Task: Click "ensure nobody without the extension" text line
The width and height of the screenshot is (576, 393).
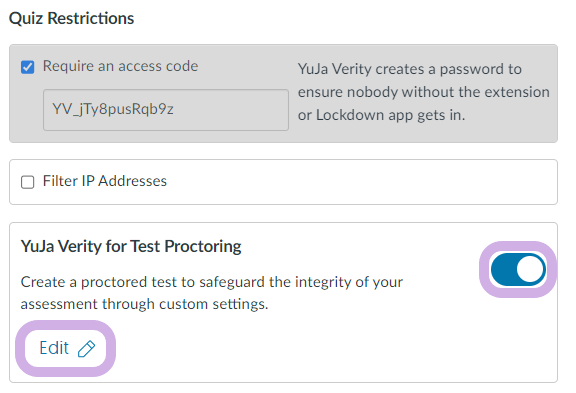Action: 424,92
